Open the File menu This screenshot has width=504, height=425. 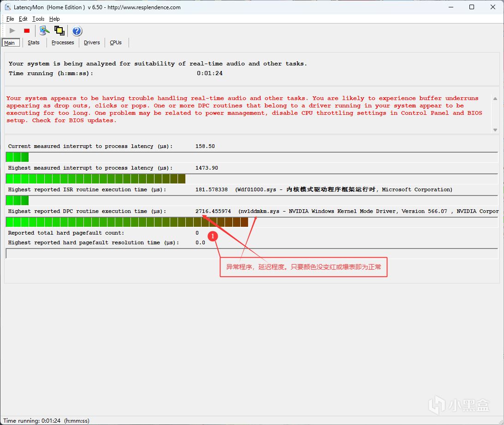(10, 19)
